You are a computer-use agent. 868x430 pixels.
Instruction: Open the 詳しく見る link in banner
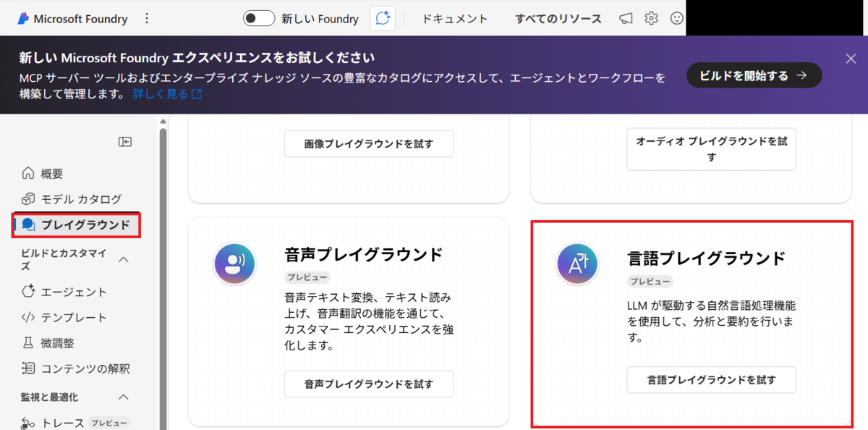pyautogui.click(x=167, y=94)
